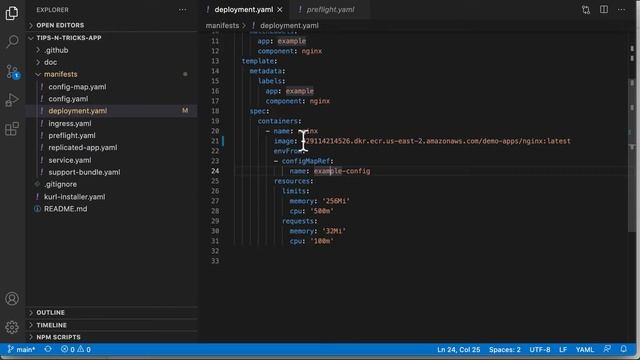
Task: Open the Accounts menu icon
Action: tap(12, 299)
